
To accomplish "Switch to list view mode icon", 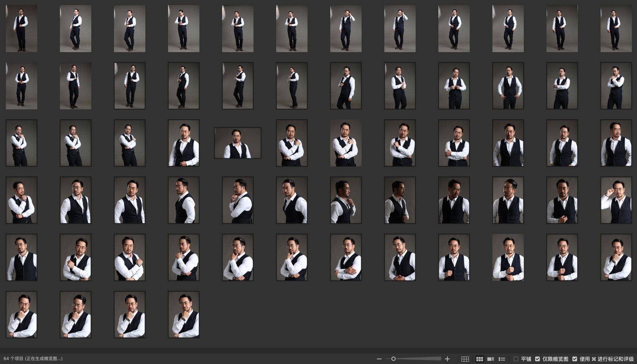I will pos(501,359).
